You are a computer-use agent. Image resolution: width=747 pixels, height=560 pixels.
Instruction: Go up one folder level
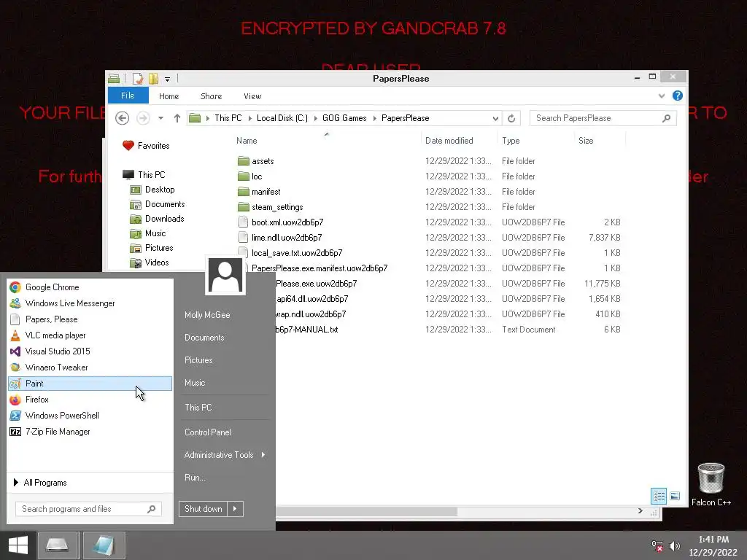(177, 118)
